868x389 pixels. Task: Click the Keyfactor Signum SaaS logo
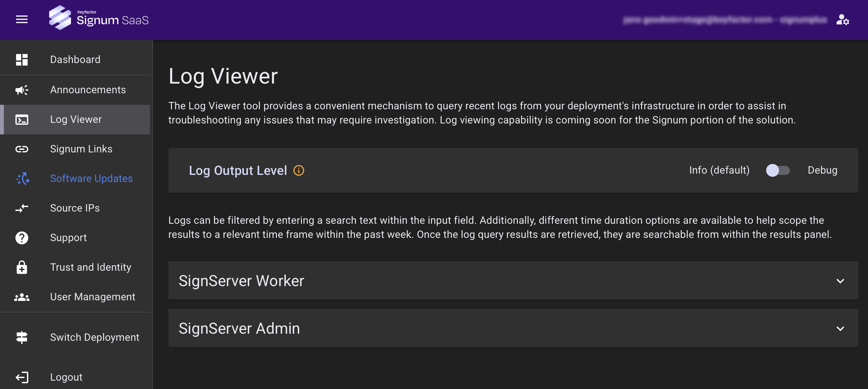tap(98, 18)
